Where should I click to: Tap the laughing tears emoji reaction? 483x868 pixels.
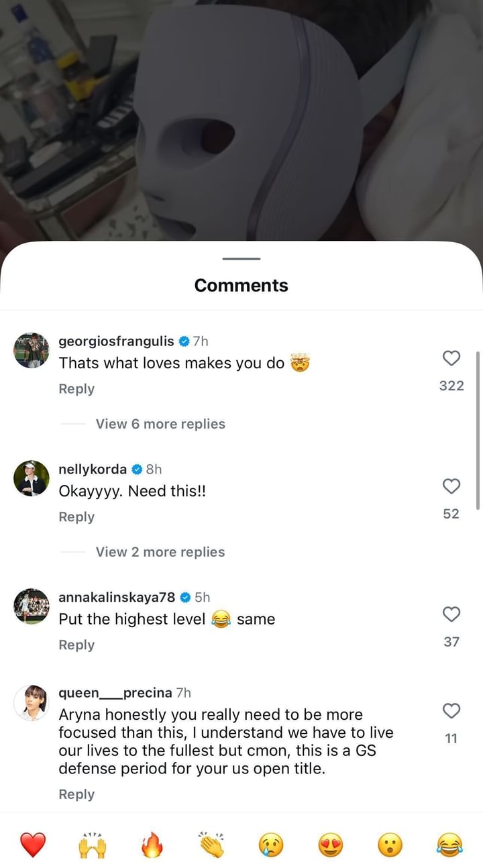[x=449, y=845]
